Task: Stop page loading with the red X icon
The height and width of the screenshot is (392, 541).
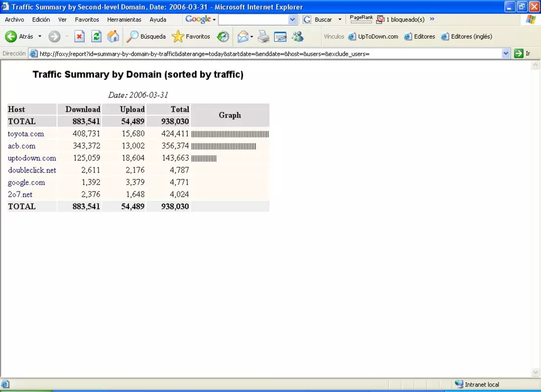Action: tap(79, 36)
